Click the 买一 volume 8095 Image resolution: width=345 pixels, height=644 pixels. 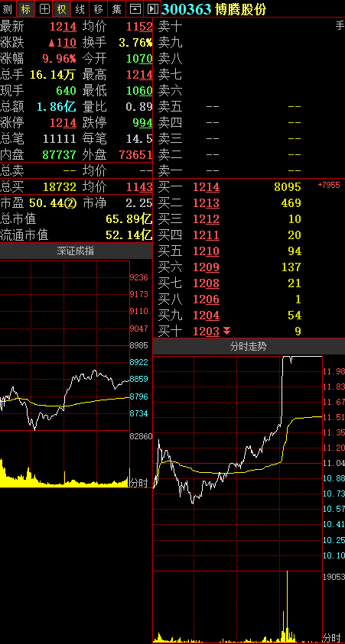pyautogui.click(x=288, y=187)
